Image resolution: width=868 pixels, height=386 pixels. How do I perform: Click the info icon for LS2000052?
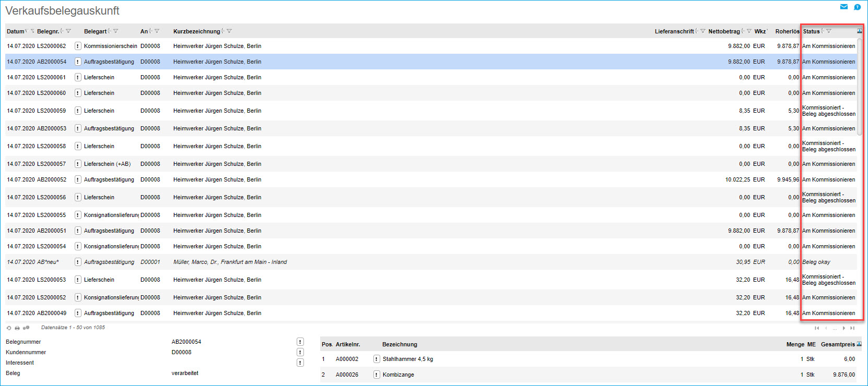(x=78, y=297)
